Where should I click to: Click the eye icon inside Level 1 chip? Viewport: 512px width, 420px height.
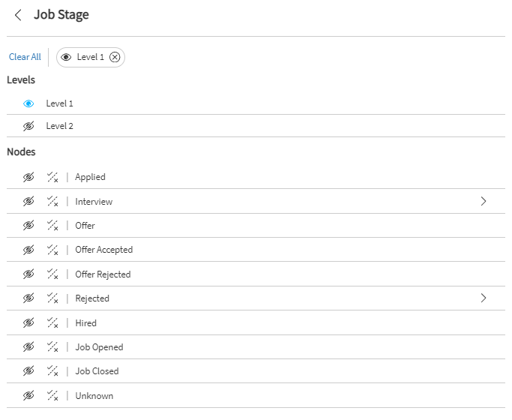click(66, 57)
